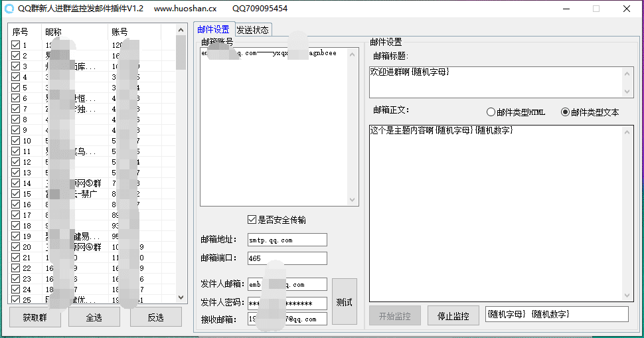
Task: Uncheck row 10 checkbox in group list
Action: [16, 141]
